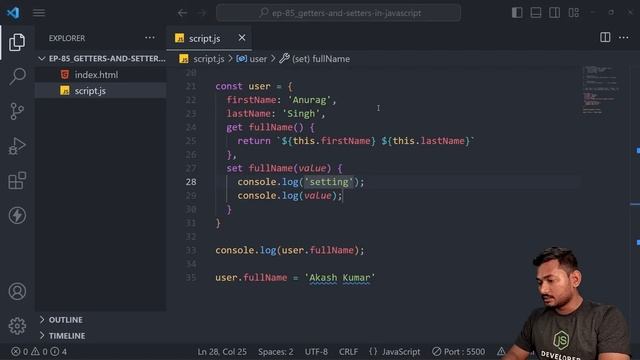
Task: Close the script.js tab
Action: (242, 38)
